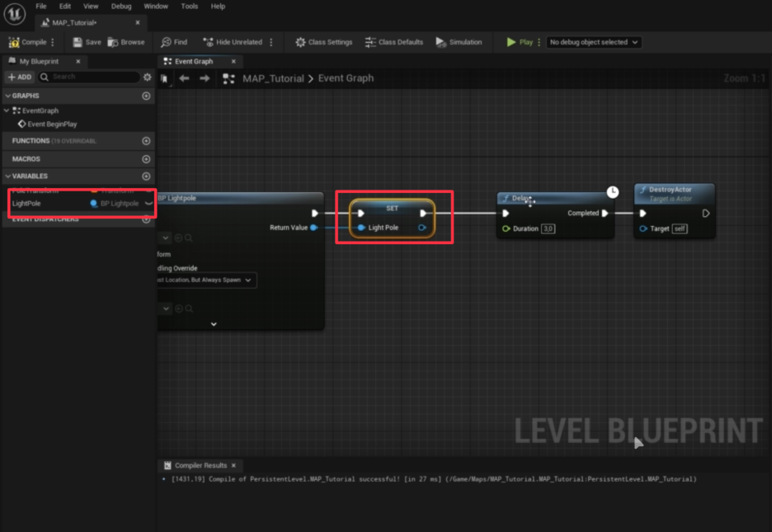This screenshot has height=532, width=772.
Task: Open the Help menu
Action: (x=218, y=7)
